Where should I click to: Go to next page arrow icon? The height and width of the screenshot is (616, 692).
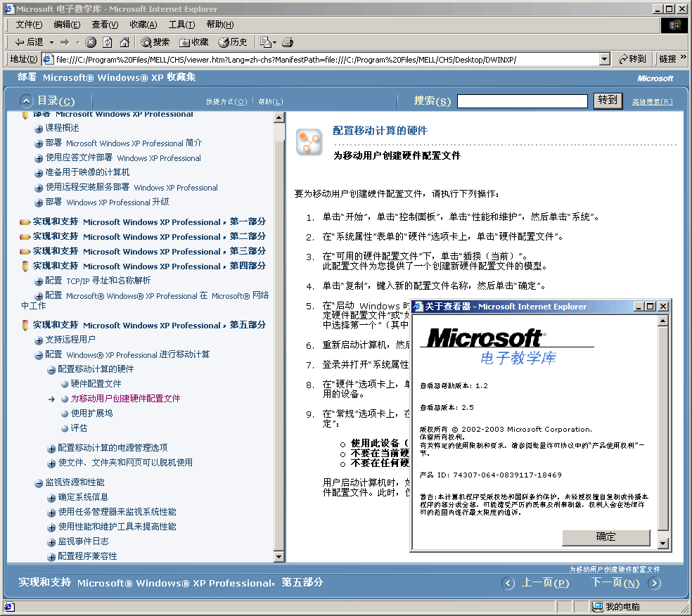pyautogui.click(x=655, y=584)
